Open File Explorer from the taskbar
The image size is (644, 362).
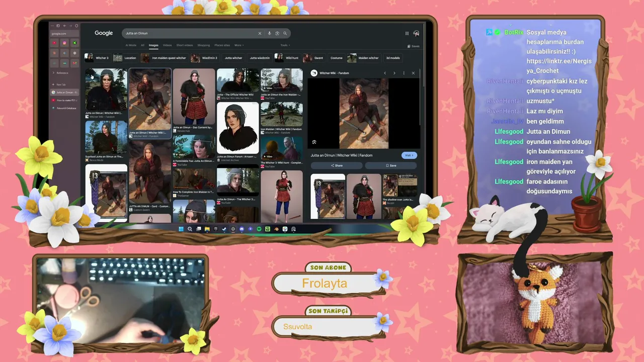(207, 229)
